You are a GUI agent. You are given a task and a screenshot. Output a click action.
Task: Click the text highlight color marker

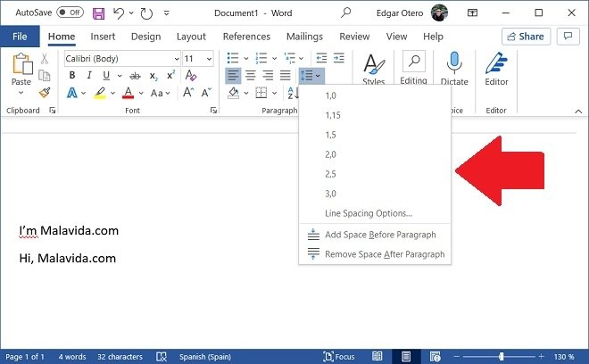pos(100,93)
